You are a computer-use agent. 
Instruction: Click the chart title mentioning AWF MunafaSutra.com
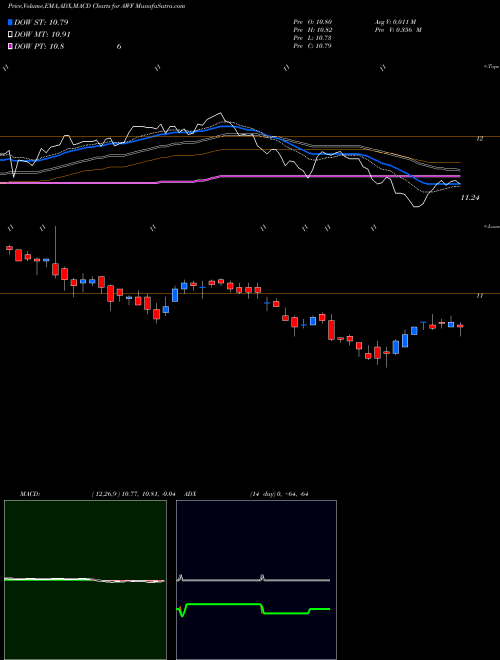[x=96, y=6]
